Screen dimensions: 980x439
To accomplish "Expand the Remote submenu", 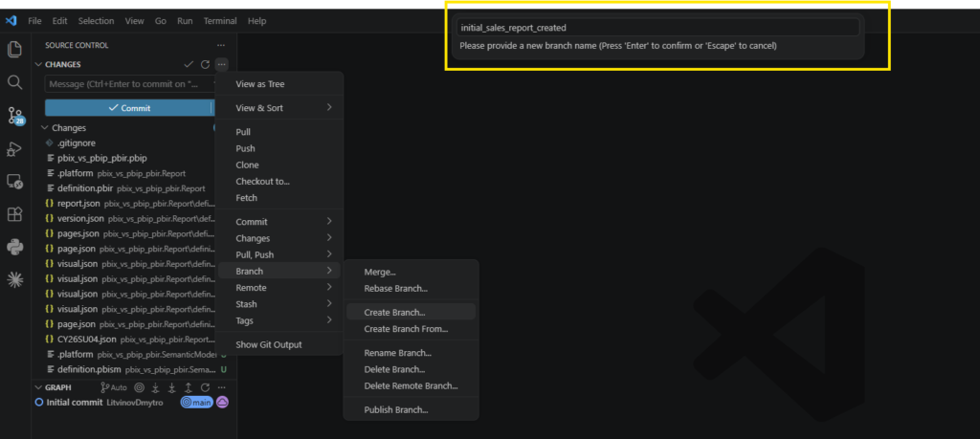I will pyautogui.click(x=279, y=288).
